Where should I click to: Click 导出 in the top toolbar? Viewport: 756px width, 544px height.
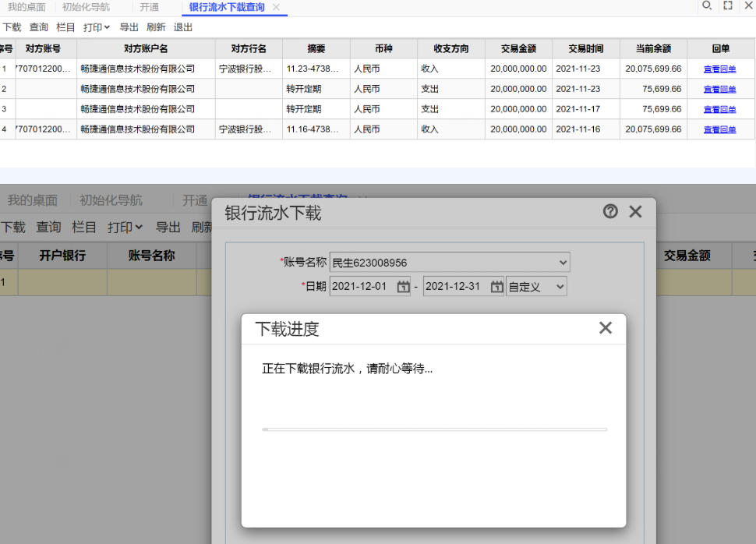129,27
